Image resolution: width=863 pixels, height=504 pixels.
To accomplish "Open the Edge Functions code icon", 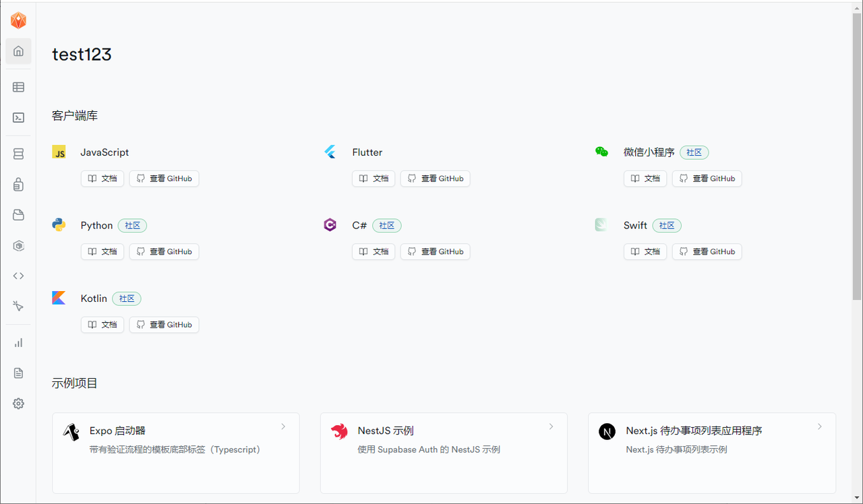I will (18, 276).
